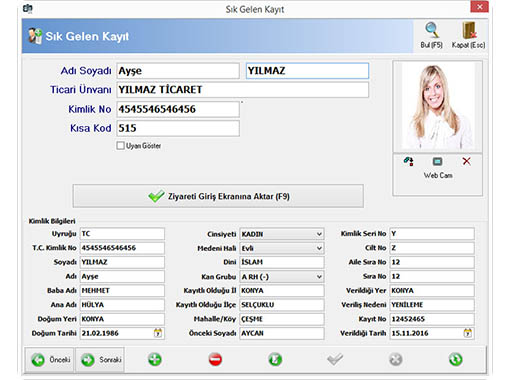This screenshot has width=510, height=380.
Task: Open the Doğum Tarihi calendar picker
Action: point(158,333)
